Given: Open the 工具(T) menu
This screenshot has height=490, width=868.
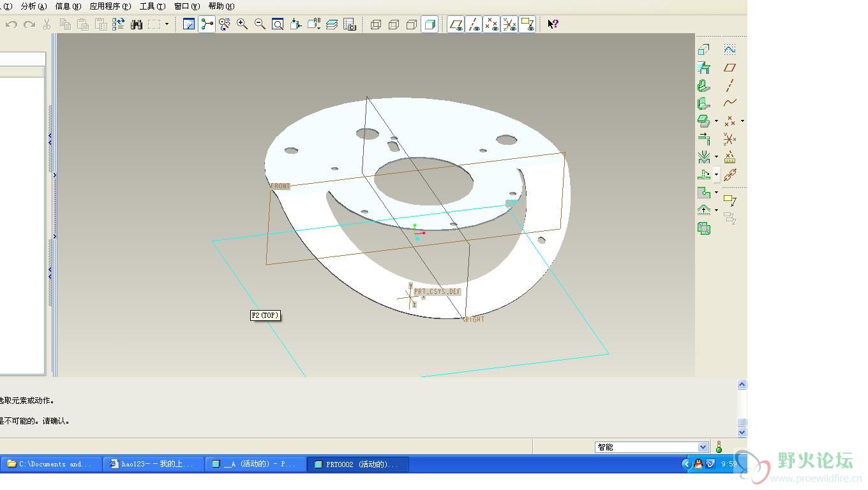Looking at the screenshot, I should pyautogui.click(x=153, y=6).
